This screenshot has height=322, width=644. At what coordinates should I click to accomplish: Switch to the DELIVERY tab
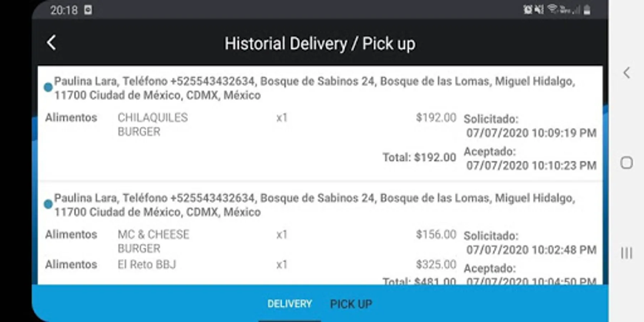[290, 304]
